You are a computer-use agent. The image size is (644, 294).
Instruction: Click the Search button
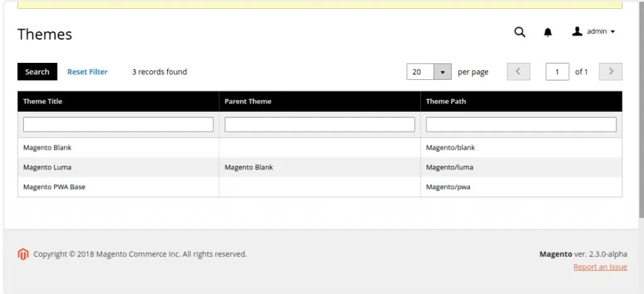pyautogui.click(x=37, y=72)
